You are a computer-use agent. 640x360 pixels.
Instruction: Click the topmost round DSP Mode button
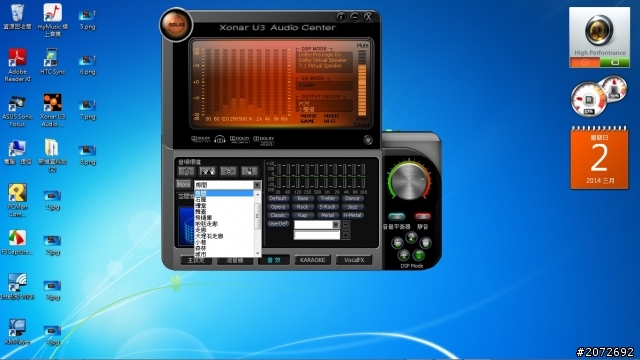(411, 237)
